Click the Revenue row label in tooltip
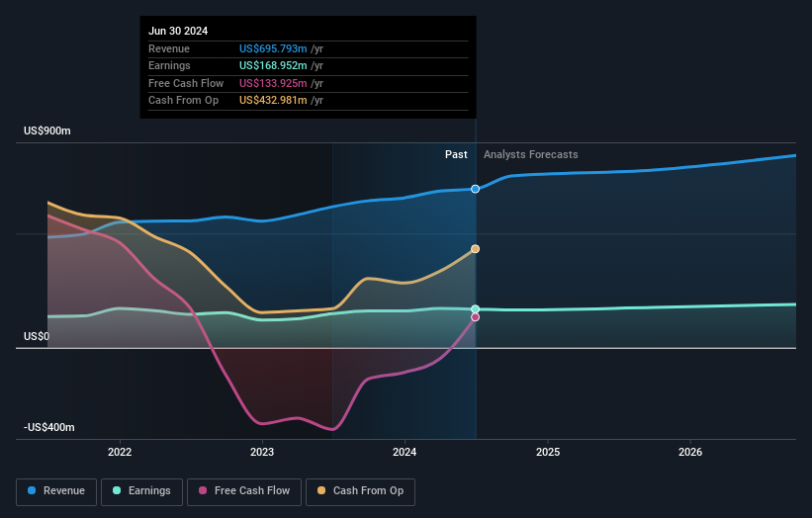Image resolution: width=812 pixels, height=518 pixels. (169, 48)
